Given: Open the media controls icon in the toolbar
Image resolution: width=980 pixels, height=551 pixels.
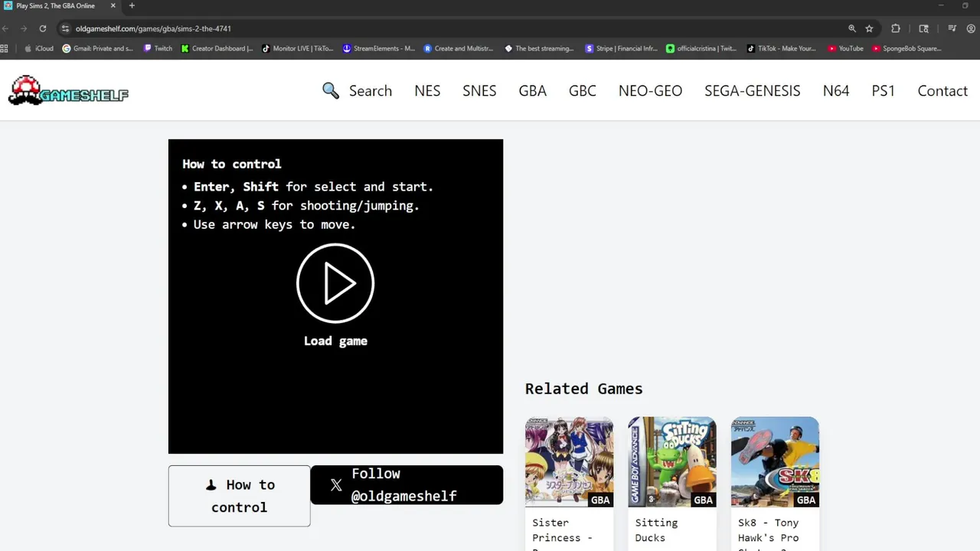Looking at the screenshot, I should (952, 28).
